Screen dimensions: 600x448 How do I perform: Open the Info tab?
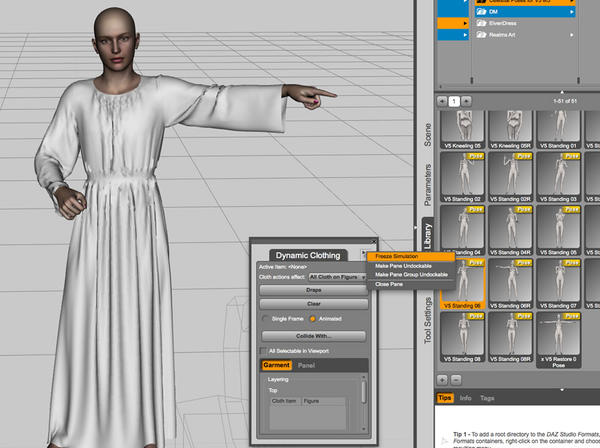465,398
